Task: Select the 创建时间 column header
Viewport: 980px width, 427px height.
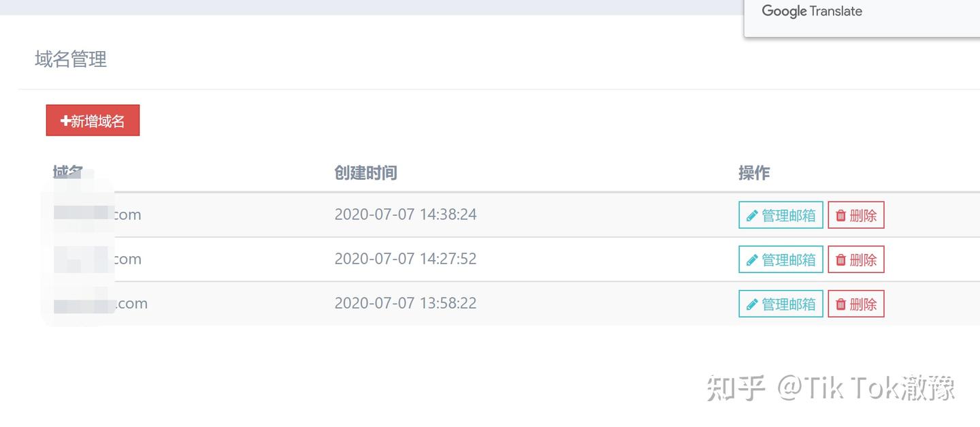Action: click(x=365, y=173)
